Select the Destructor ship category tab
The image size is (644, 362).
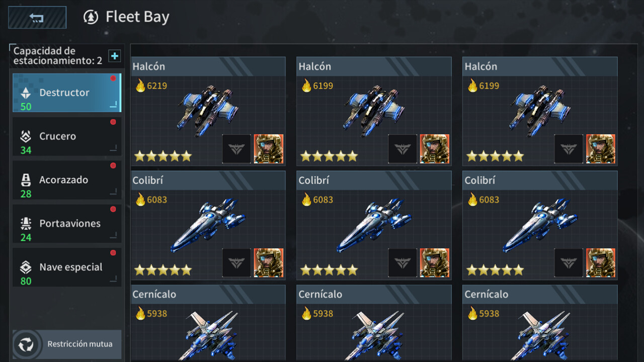point(67,93)
